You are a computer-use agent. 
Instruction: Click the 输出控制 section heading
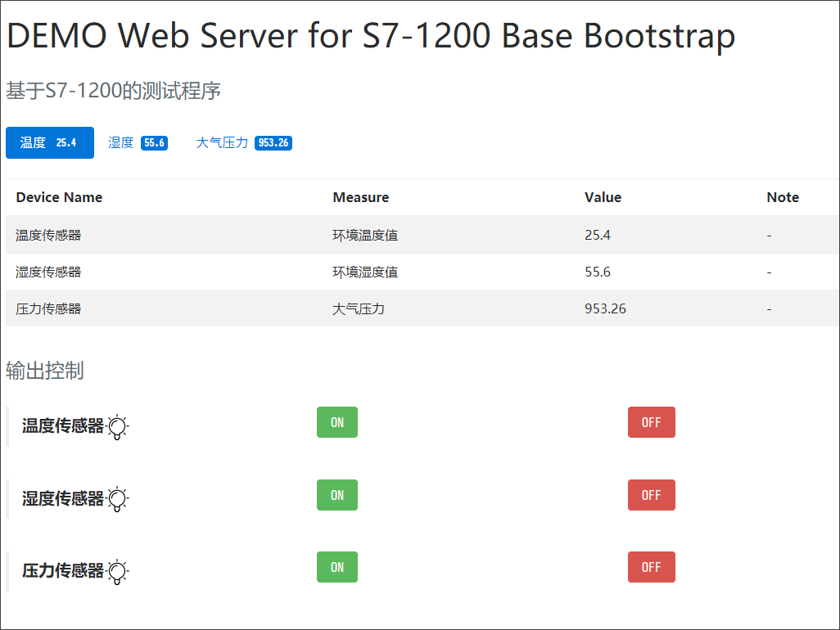click(x=45, y=371)
